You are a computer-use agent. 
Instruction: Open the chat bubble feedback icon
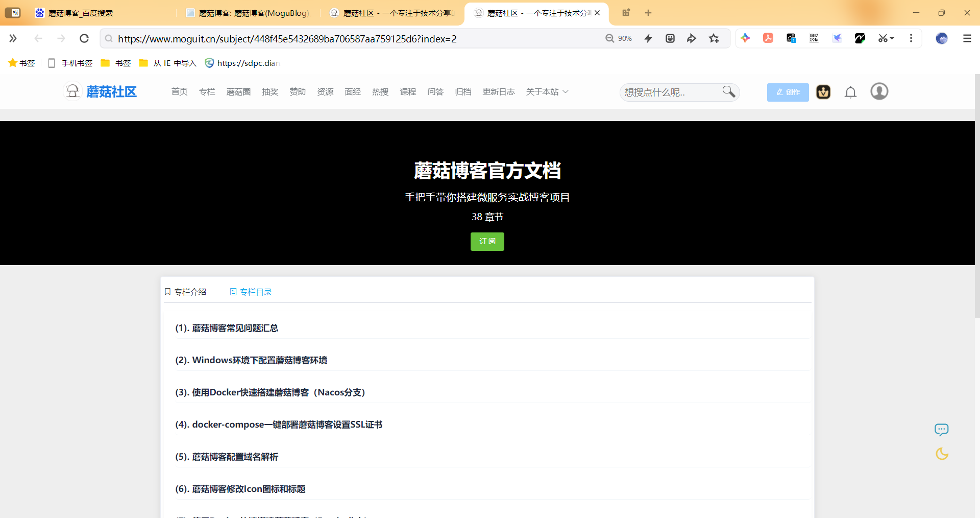click(942, 430)
